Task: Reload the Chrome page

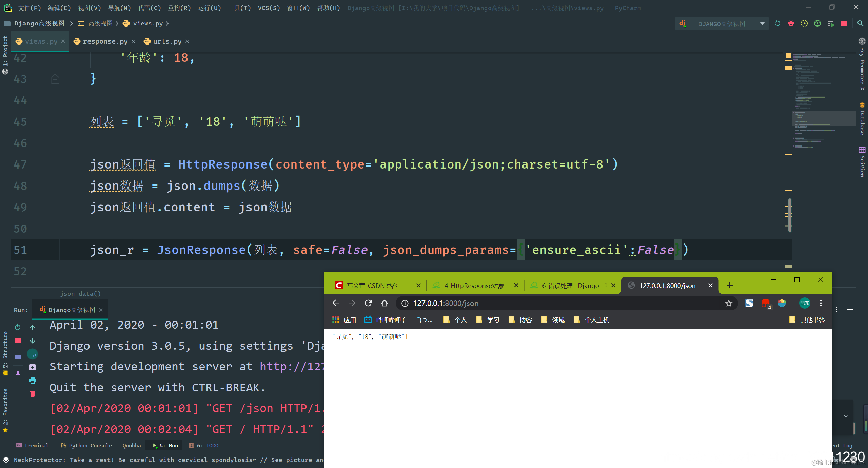Action: (x=368, y=303)
